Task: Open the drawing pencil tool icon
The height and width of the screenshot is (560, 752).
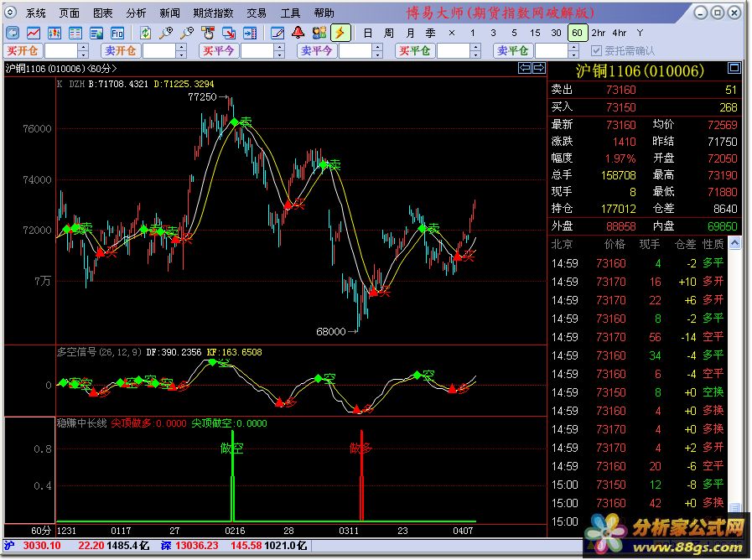Action: pos(277,33)
